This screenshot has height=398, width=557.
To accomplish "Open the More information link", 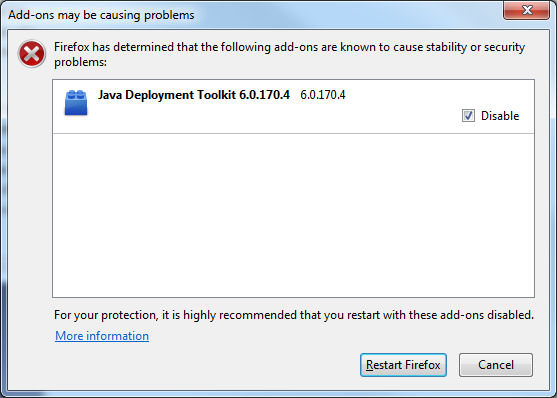I will coord(102,336).
